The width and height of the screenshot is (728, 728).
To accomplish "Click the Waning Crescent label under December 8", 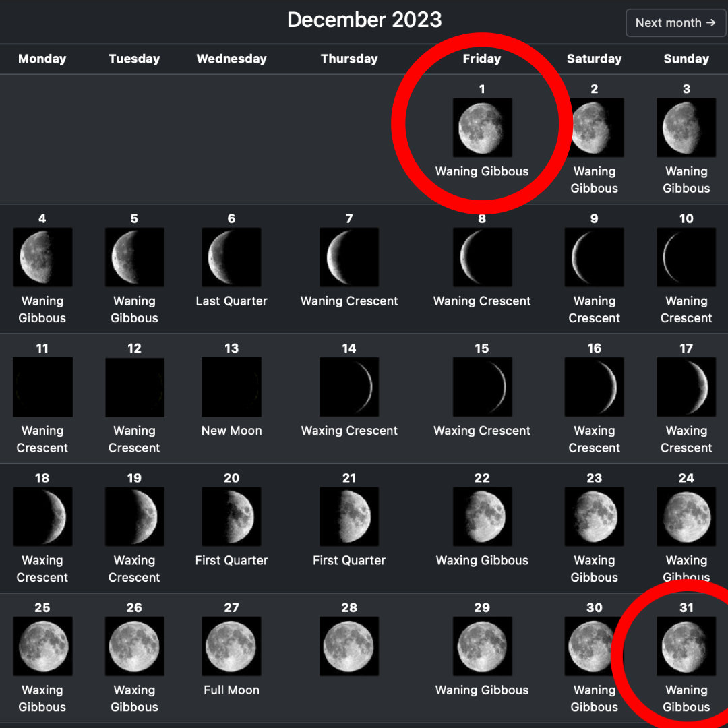I will tap(482, 301).
